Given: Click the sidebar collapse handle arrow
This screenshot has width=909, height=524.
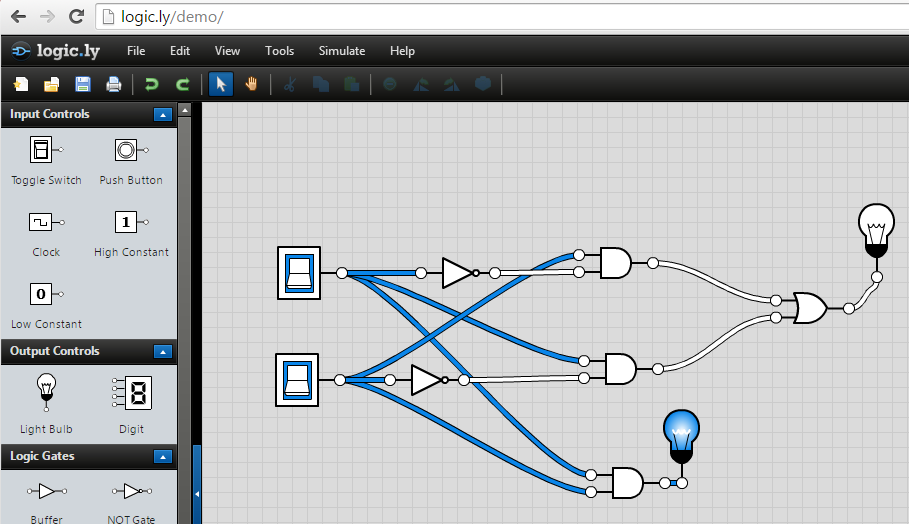Looking at the screenshot, I should point(197,494).
